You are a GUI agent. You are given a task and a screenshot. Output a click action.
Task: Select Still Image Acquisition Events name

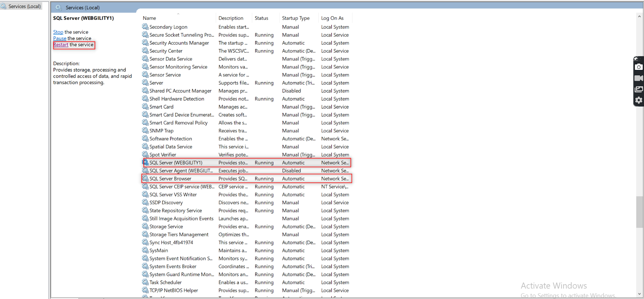pos(182,219)
